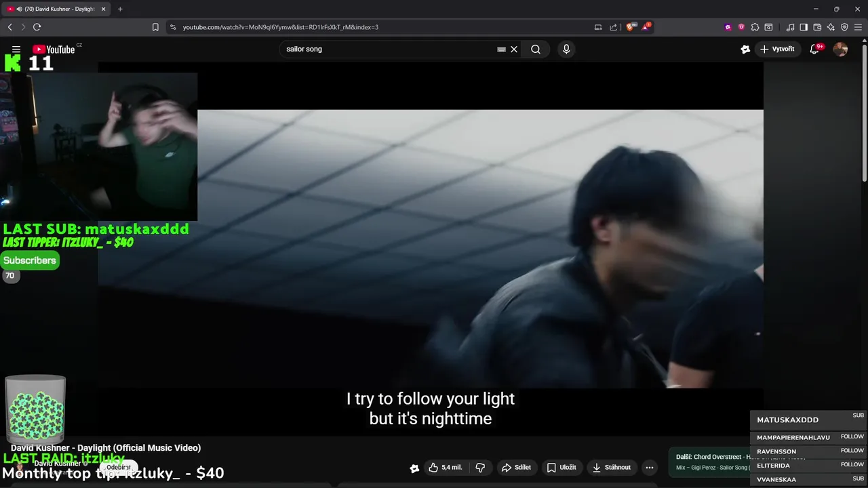Click the video title 'David Kushner - Daylight'
The height and width of the screenshot is (488, 868).
106,448
